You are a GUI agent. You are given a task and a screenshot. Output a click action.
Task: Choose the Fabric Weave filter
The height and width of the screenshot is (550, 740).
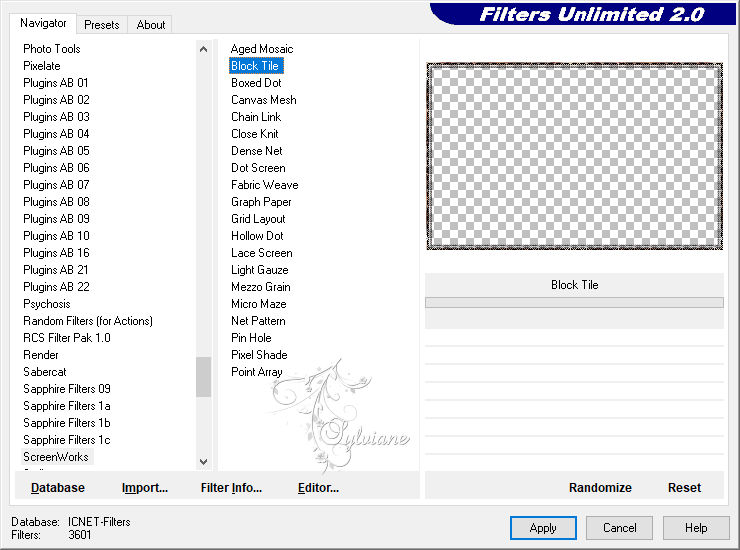click(x=265, y=185)
